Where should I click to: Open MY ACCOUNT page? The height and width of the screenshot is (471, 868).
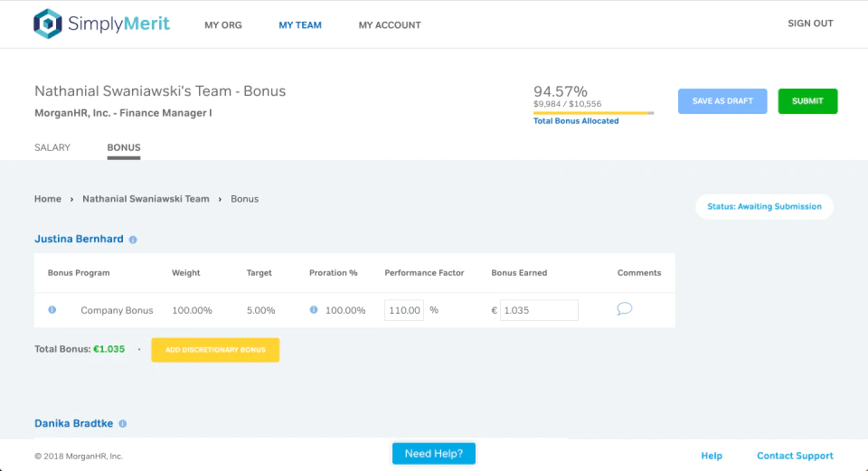pos(390,25)
